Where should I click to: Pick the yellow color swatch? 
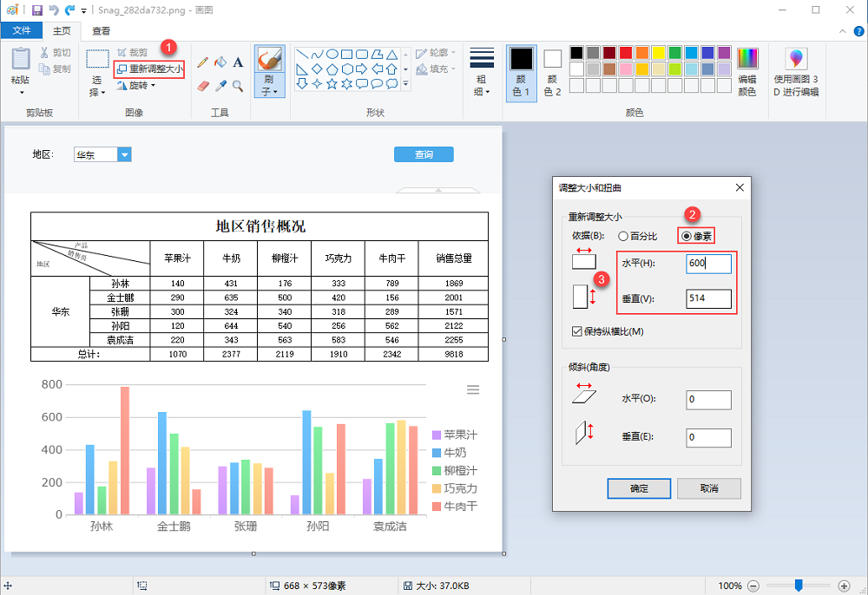pyautogui.click(x=659, y=53)
